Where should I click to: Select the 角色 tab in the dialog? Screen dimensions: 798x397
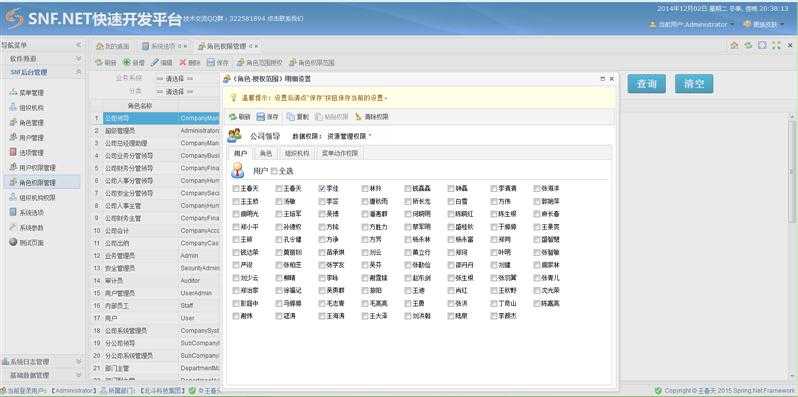pos(266,153)
